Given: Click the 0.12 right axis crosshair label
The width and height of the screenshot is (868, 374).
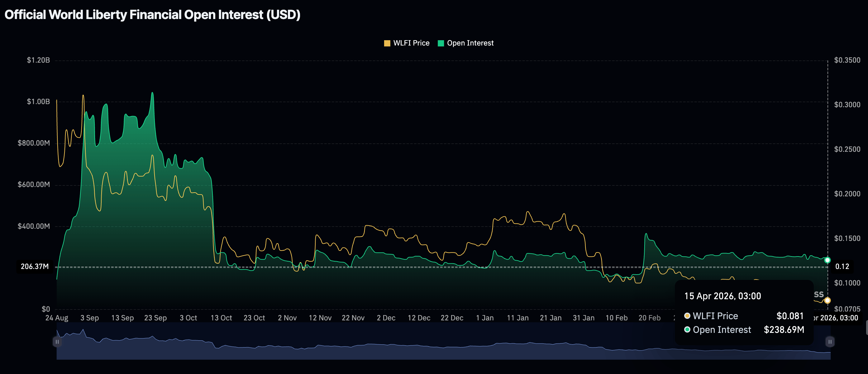Looking at the screenshot, I should (842, 266).
